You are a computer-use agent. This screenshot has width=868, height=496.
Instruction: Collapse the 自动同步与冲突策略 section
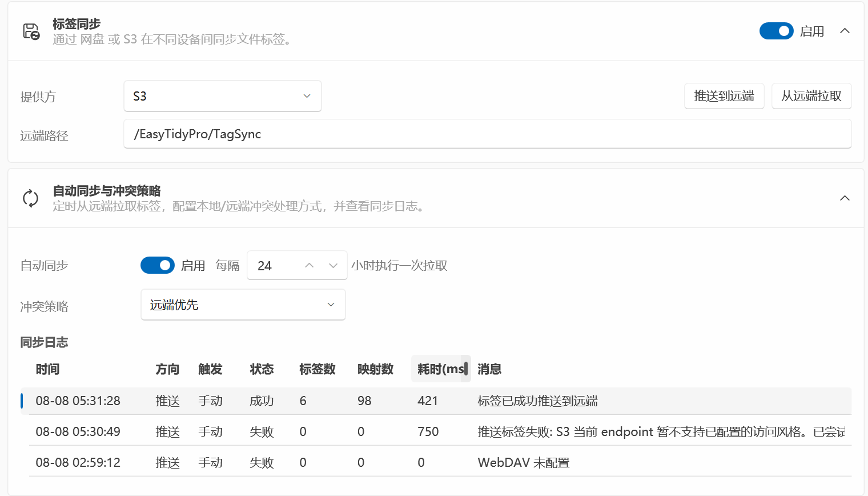(845, 198)
